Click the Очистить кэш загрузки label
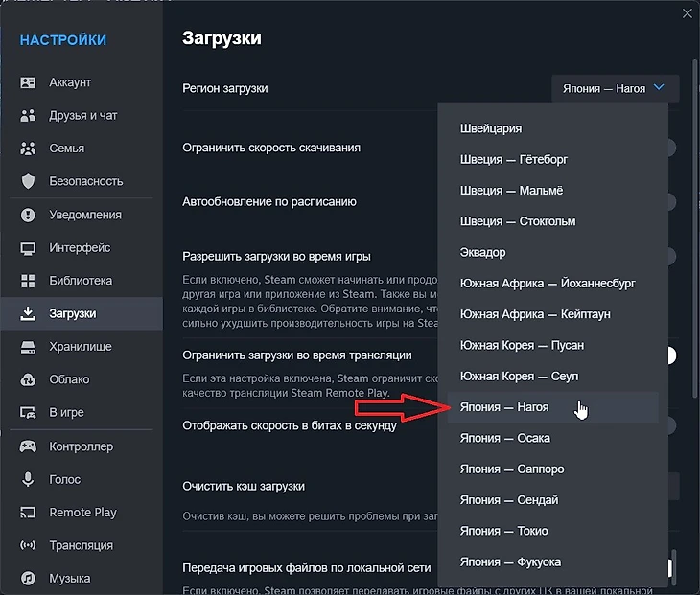700x595 pixels. 244,486
